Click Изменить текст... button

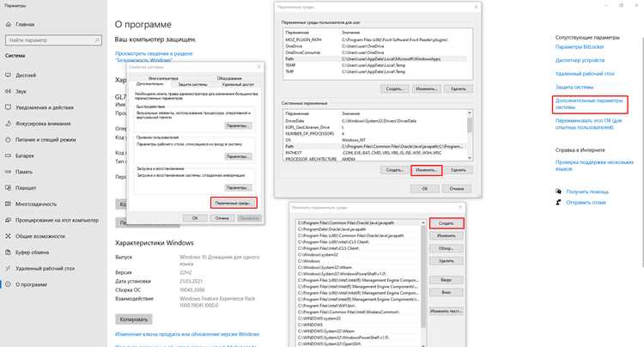coord(446,311)
